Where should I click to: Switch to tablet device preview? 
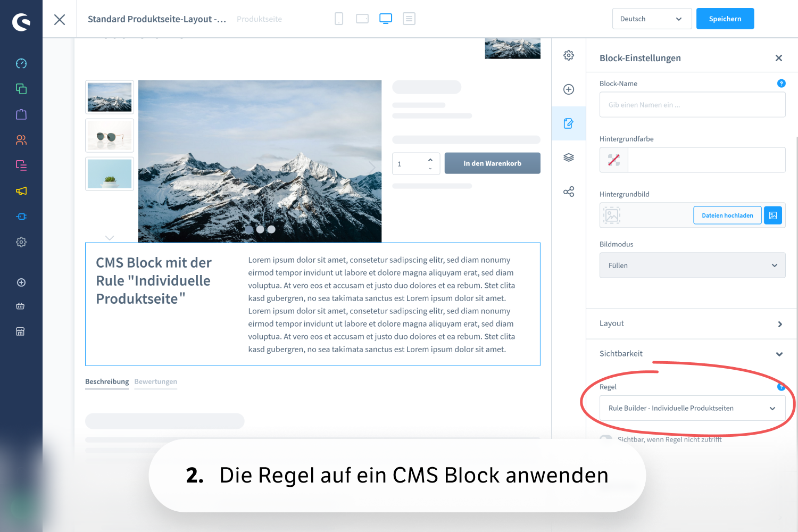coord(362,19)
